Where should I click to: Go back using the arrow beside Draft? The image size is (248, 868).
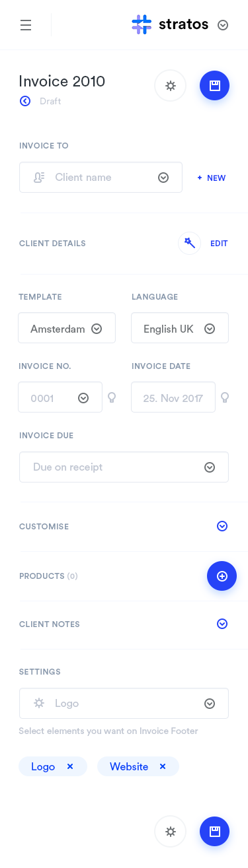pyautogui.click(x=25, y=101)
